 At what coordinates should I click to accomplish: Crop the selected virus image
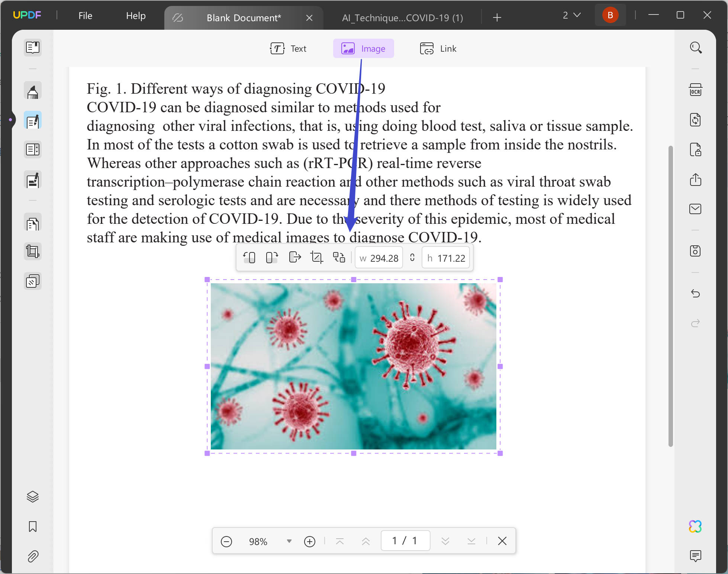pos(316,257)
